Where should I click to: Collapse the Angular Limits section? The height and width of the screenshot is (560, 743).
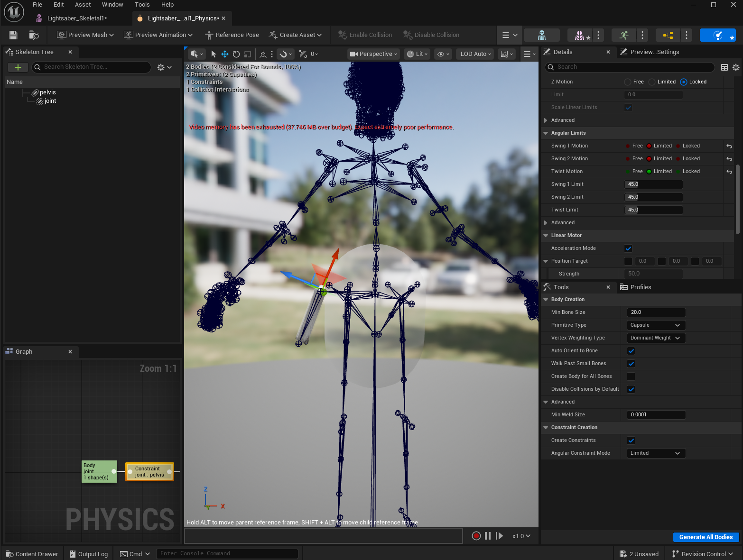click(546, 133)
